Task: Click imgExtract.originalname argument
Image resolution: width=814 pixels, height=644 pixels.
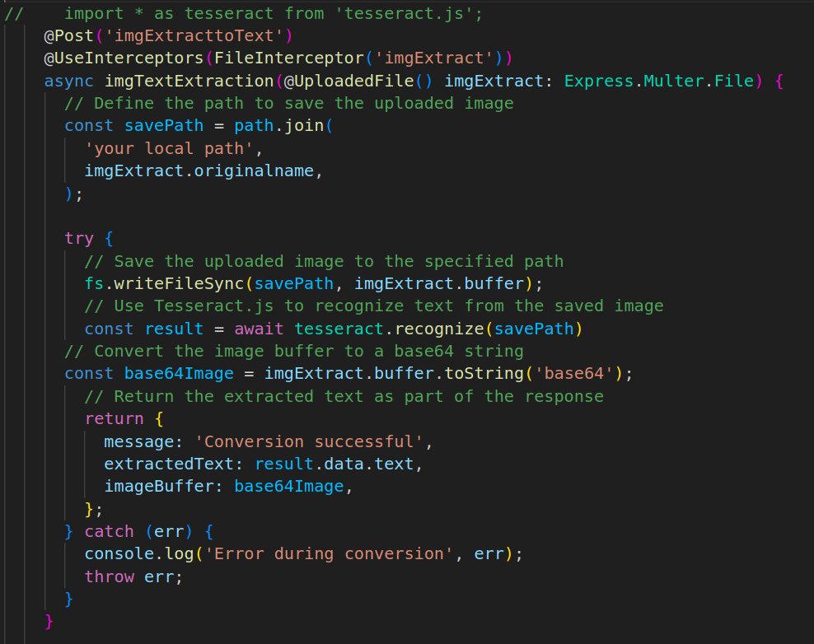Action: [x=199, y=170]
